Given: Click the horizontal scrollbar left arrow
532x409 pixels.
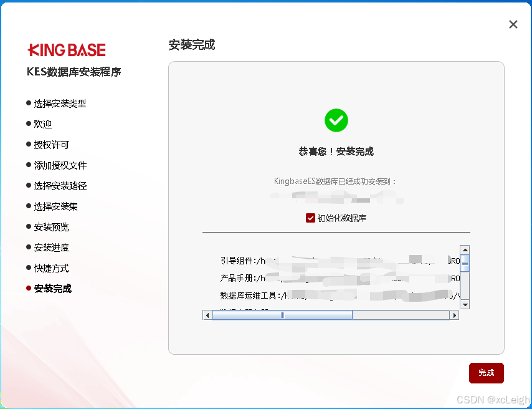Looking at the screenshot, I should (207, 315).
